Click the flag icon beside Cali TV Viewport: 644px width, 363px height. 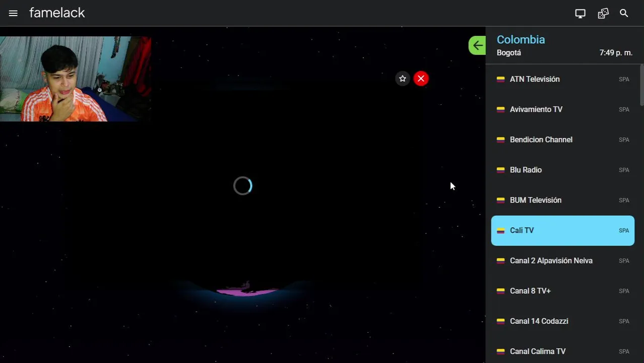click(500, 230)
